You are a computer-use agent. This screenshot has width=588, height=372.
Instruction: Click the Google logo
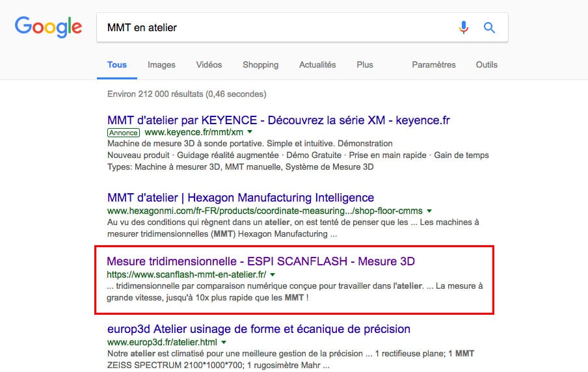coord(48,27)
